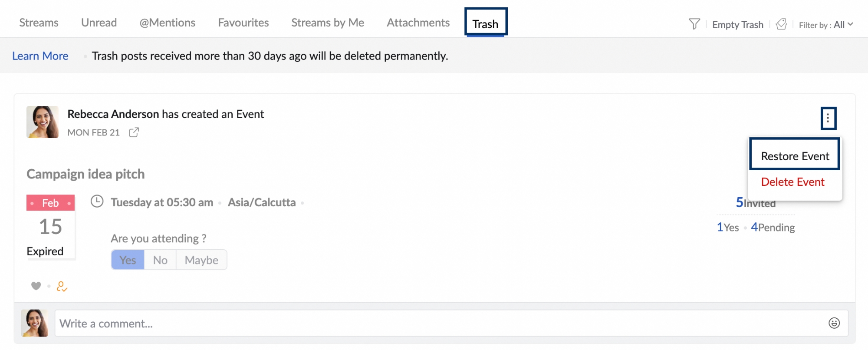Viewport: 868px width, 350px height.
Task: Like the event with heart icon
Action: 36,286
